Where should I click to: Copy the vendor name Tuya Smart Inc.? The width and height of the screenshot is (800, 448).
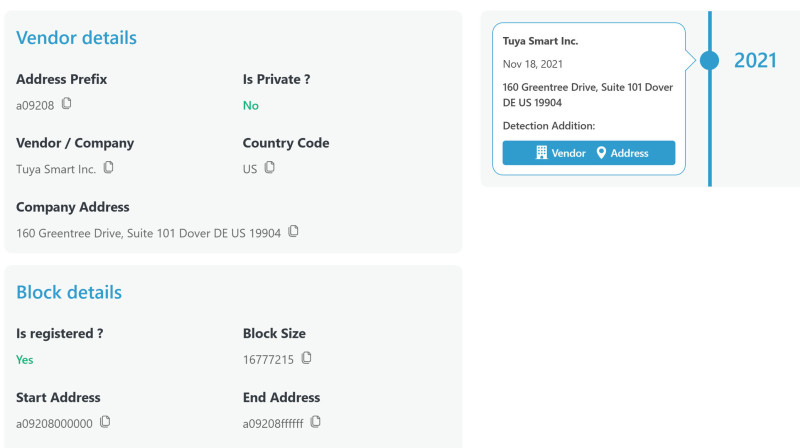pos(108,167)
